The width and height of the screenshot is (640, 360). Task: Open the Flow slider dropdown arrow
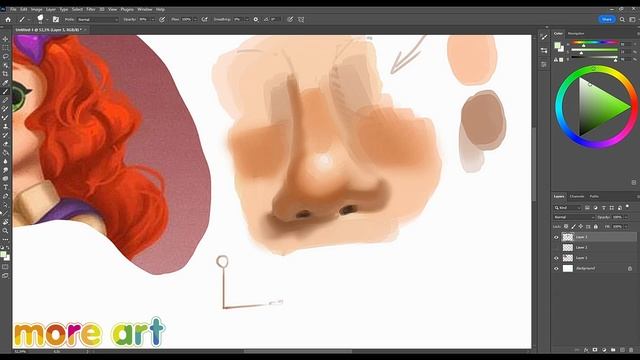coord(195,20)
